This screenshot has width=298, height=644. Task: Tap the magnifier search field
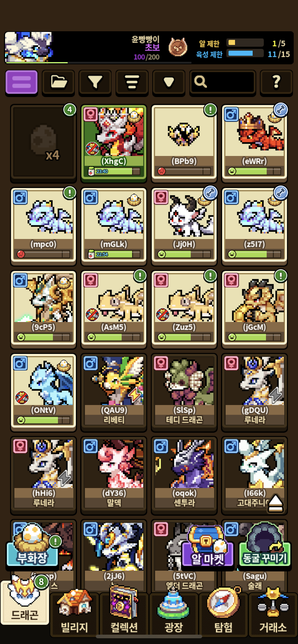pos(222,82)
